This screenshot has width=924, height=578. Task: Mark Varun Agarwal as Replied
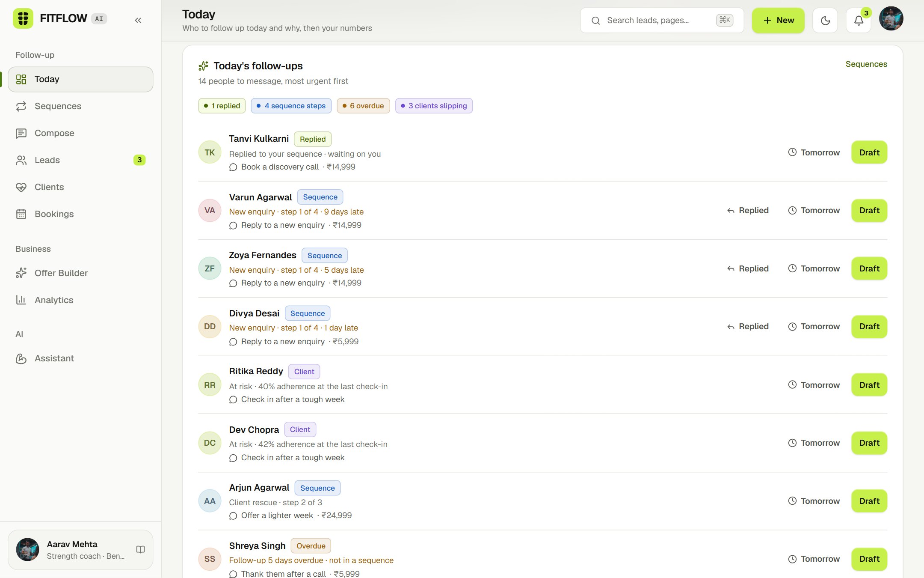click(748, 211)
